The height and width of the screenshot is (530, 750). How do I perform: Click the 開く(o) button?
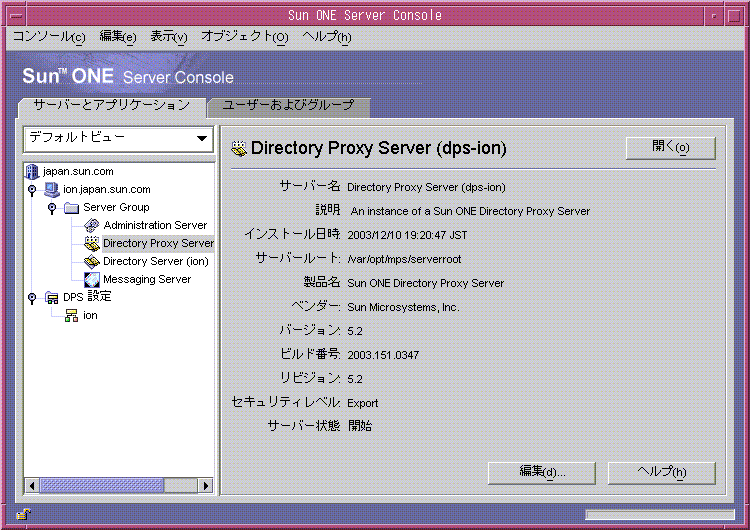[x=671, y=148]
